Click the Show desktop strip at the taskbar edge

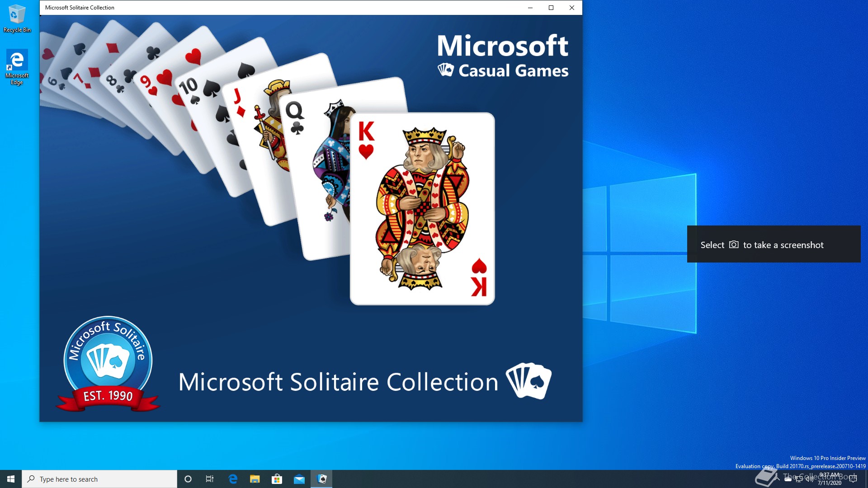click(866, 479)
